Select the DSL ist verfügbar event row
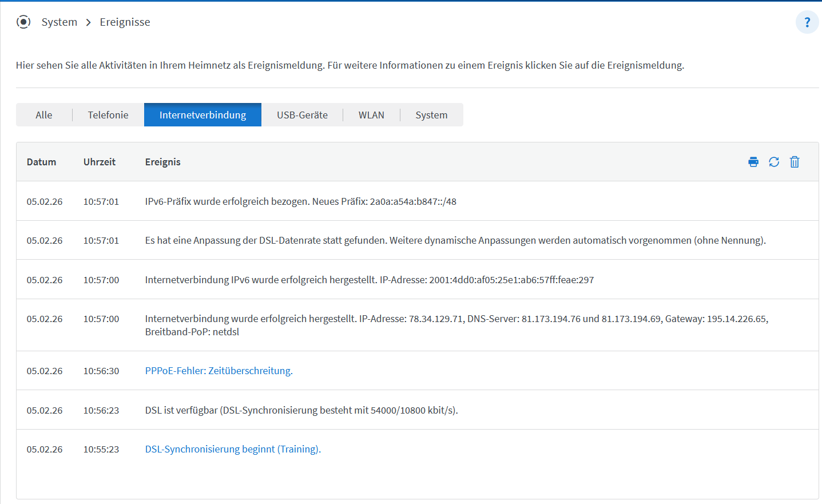This screenshot has width=822, height=504. 301,410
